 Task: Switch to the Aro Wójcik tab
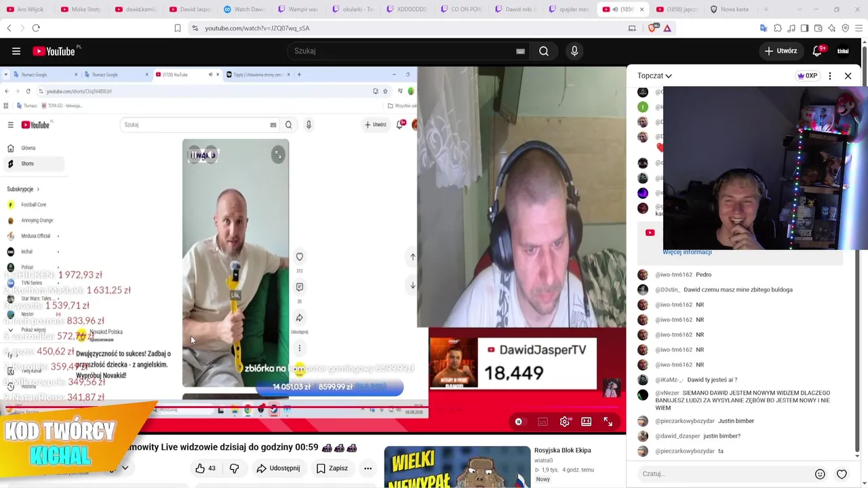tap(27, 9)
